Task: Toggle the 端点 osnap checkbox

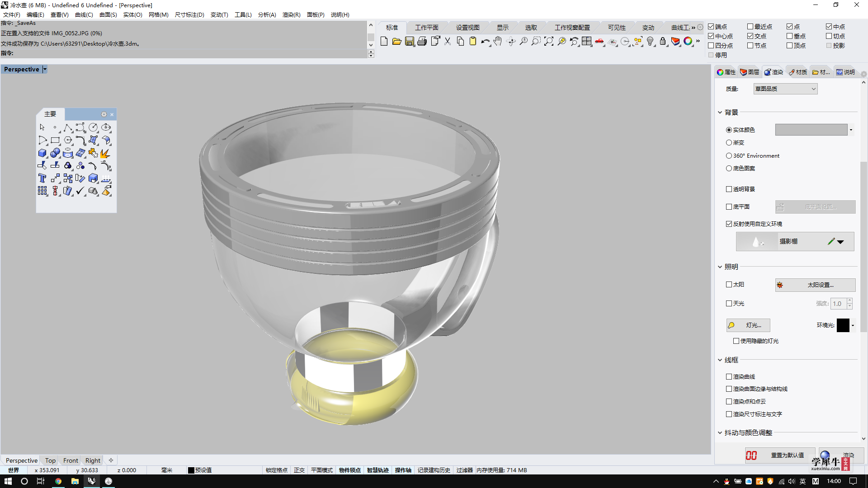Action: click(x=711, y=27)
